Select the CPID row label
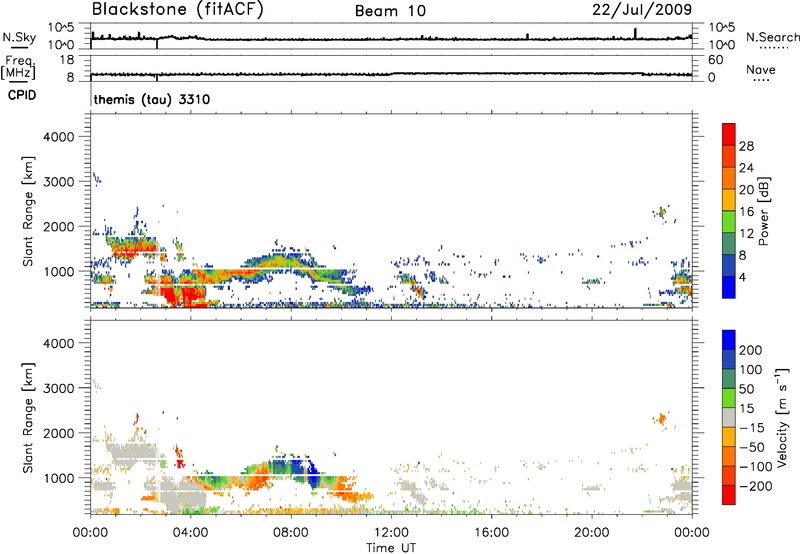This screenshot has width=800, height=554. click(22, 95)
